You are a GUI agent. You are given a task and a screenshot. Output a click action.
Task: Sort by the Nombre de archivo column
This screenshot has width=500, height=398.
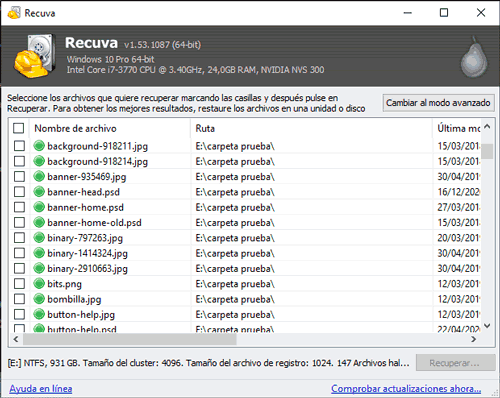[x=110, y=128]
